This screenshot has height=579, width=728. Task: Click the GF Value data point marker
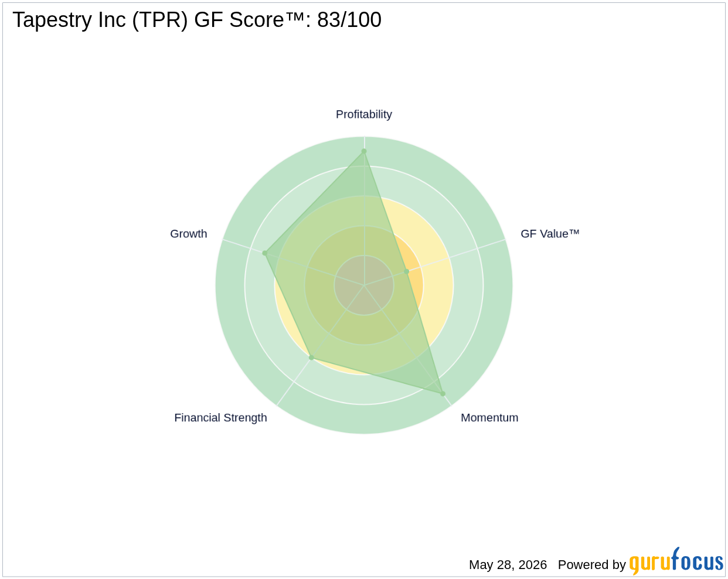pyautogui.click(x=406, y=271)
